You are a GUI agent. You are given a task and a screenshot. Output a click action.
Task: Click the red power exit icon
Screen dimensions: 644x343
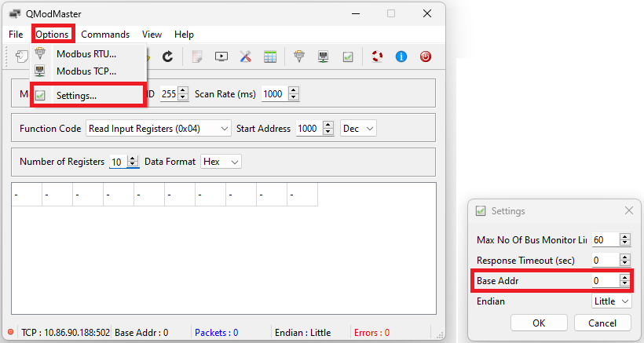tap(425, 57)
